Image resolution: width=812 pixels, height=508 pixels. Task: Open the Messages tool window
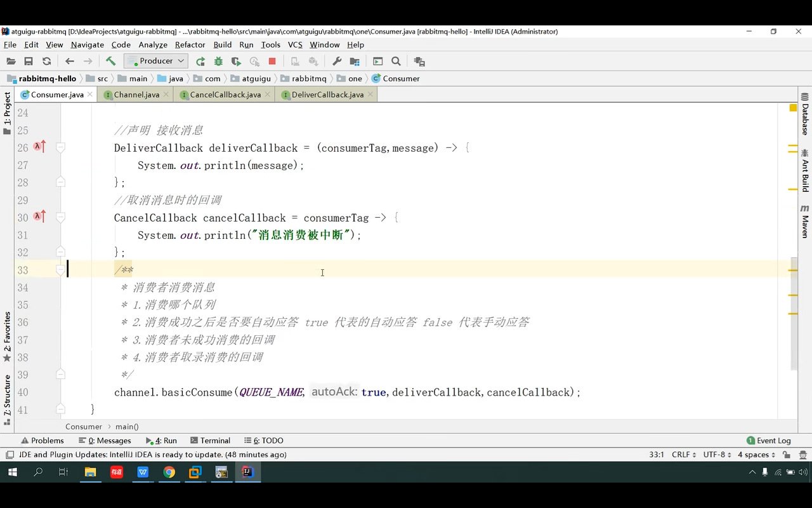(105, 441)
